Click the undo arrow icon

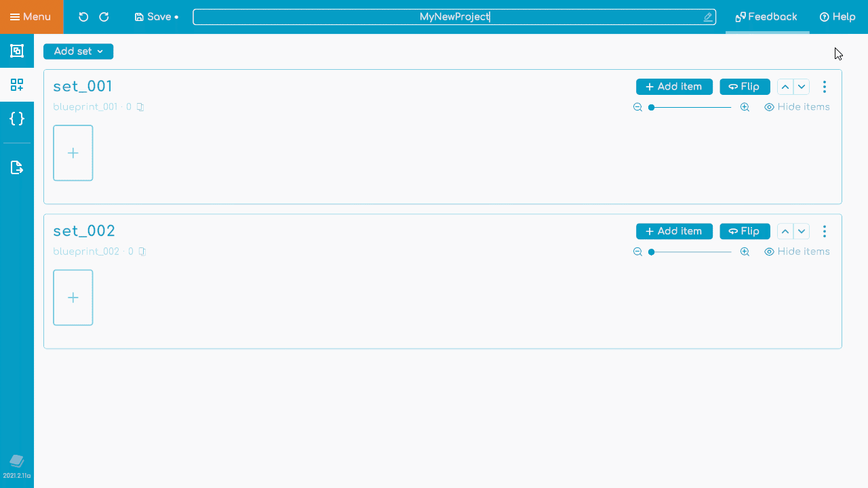[83, 17]
